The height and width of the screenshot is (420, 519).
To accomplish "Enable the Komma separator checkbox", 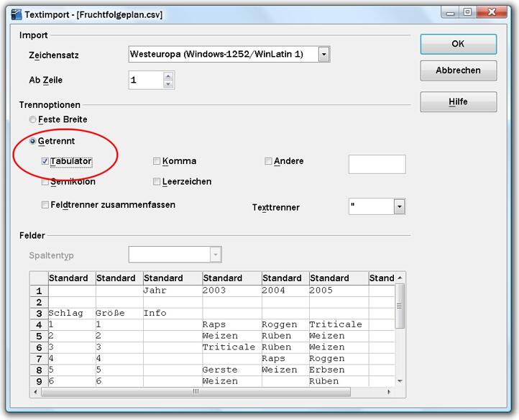I will (x=157, y=162).
